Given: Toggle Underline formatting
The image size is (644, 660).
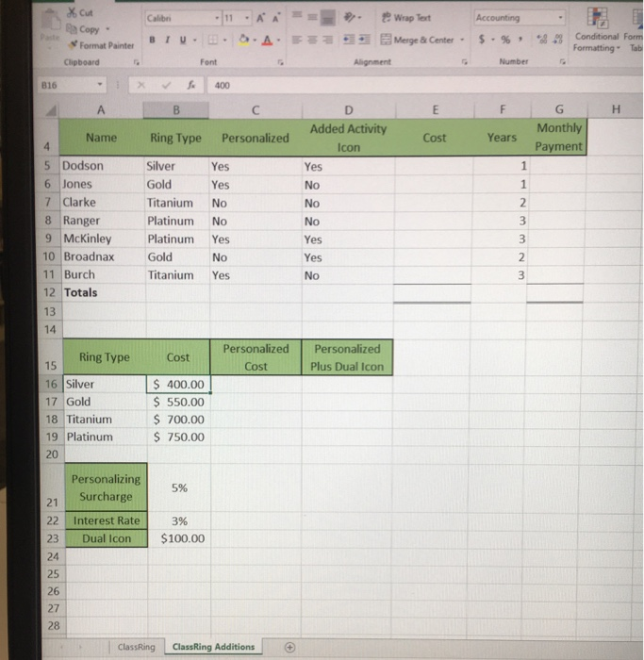Looking at the screenshot, I should [183, 40].
